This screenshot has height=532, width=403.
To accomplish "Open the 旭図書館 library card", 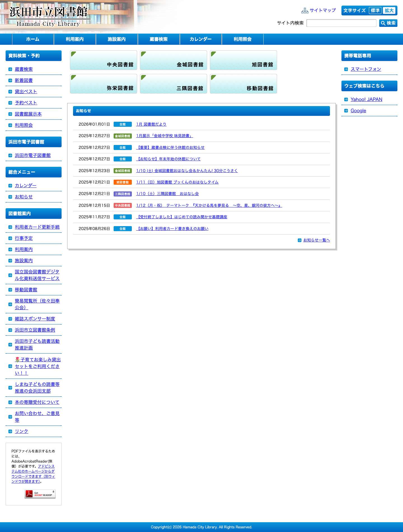I will tap(243, 60).
